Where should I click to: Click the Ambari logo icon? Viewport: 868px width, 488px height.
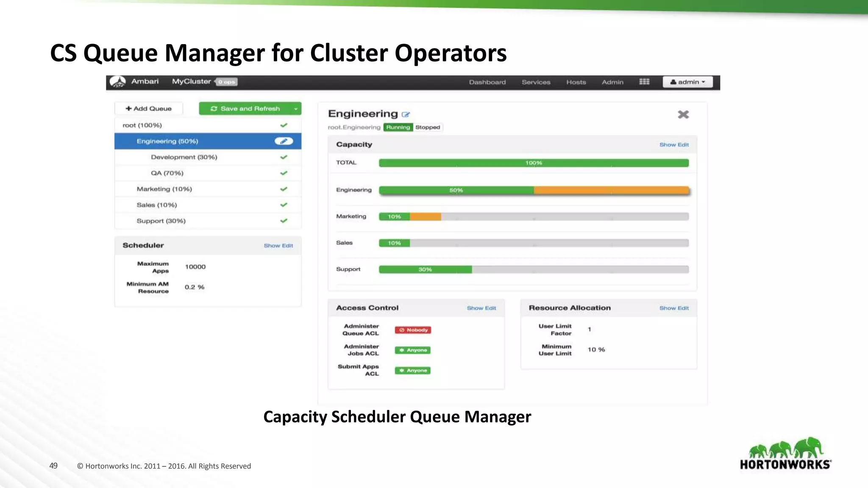pos(118,82)
